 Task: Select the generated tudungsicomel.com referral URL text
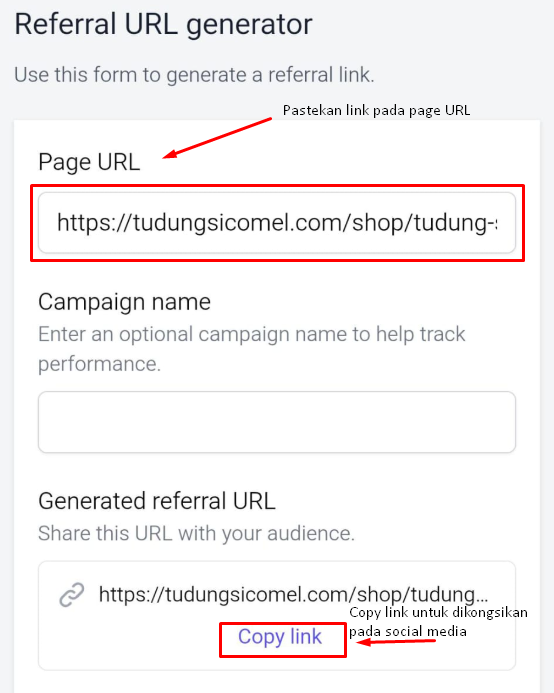[294, 594]
